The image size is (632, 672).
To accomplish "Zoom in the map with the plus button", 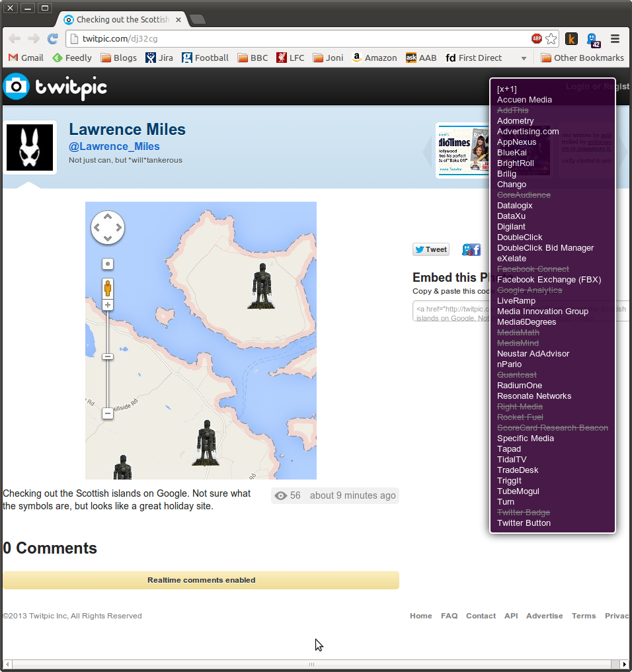I will click(x=108, y=305).
